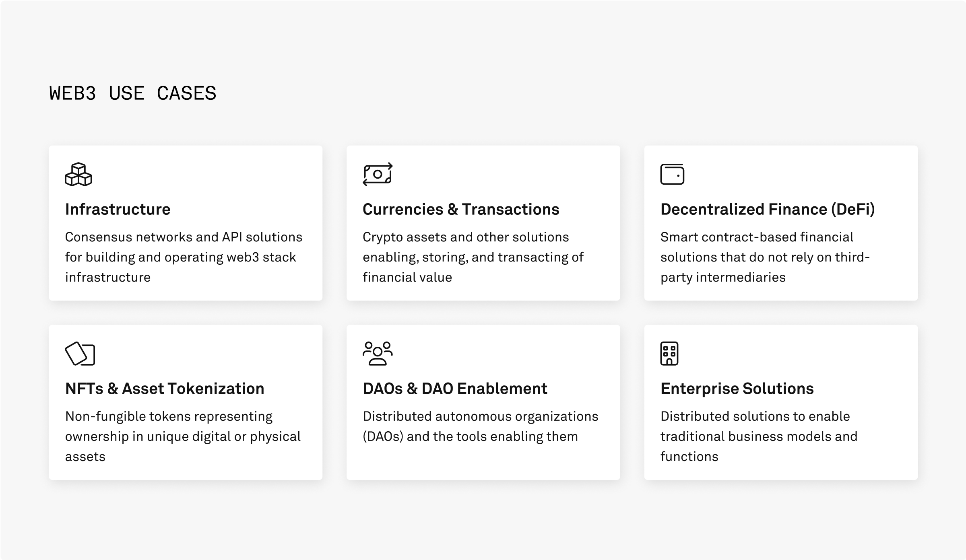Image resolution: width=966 pixels, height=560 pixels.
Task: Click the DAOs people group icon
Action: pos(378,353)
